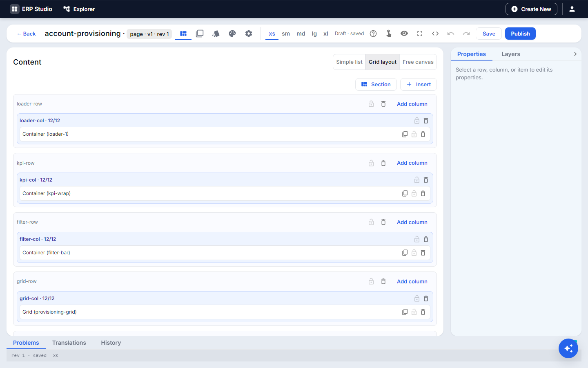This screenshot has height=368, width=588.
Task: Switch to Simple list view mode
Action: point(349,62)
